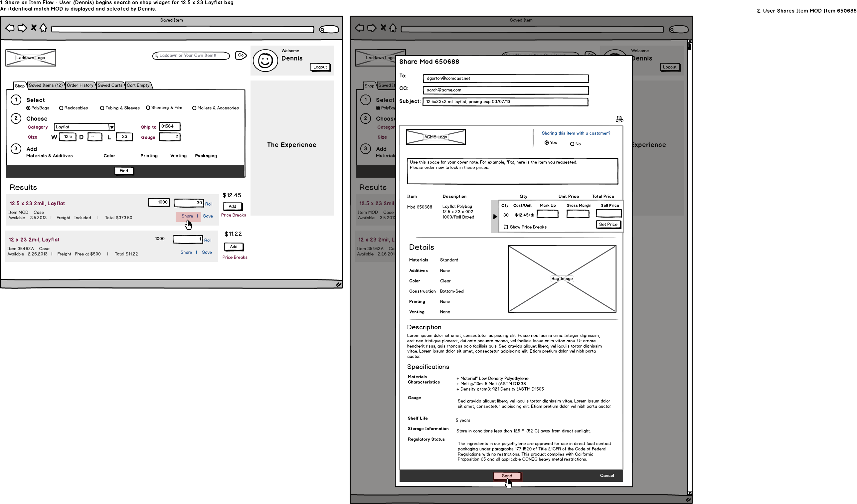
Task: Expand the pricing panel's black triangle arrow
Action: point(495,216)
